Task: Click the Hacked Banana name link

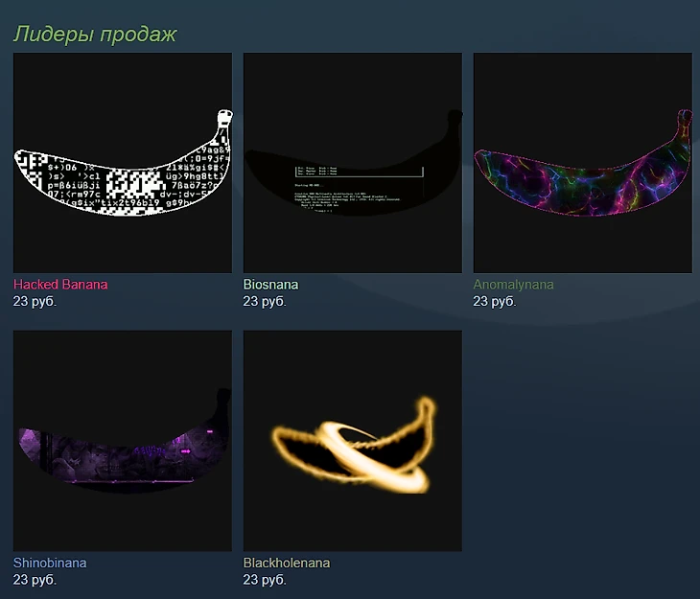Action: tap(60, 285)
